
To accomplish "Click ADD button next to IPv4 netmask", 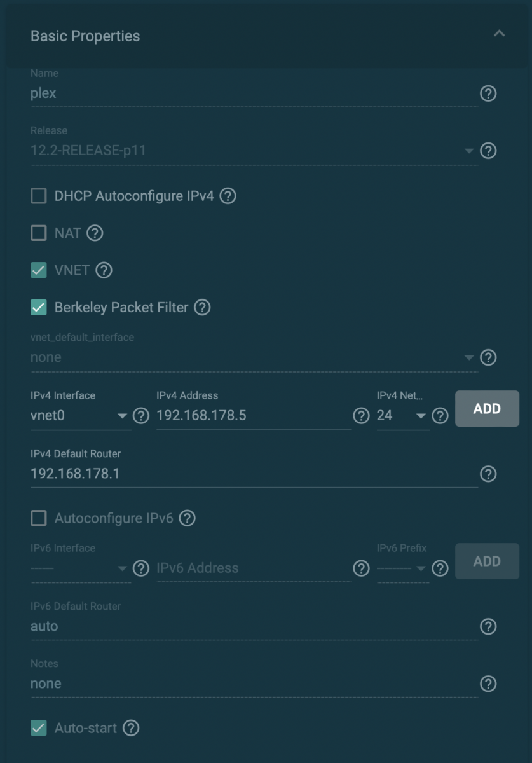I will (487, 409).
